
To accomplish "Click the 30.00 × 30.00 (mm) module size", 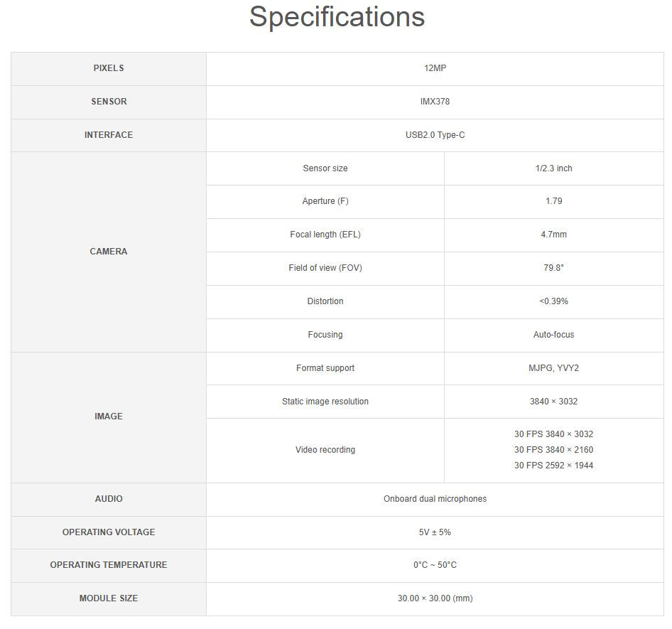I will tap(435, 598).
